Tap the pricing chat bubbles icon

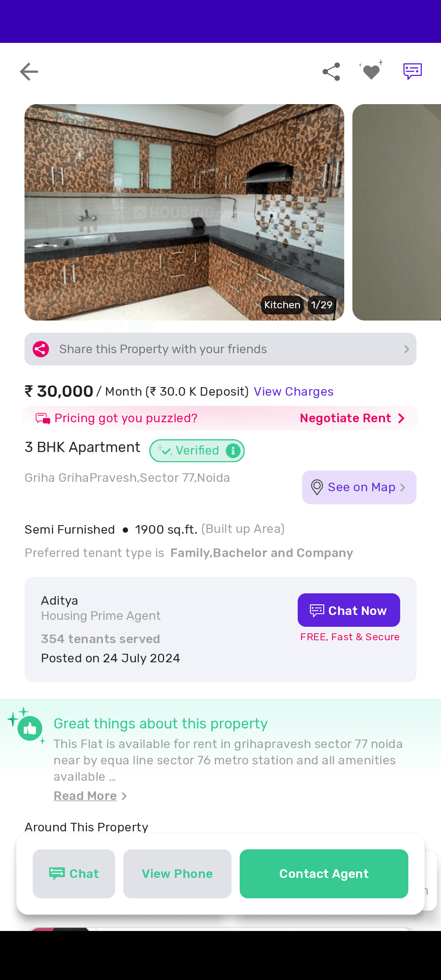[x=43, y=419]
